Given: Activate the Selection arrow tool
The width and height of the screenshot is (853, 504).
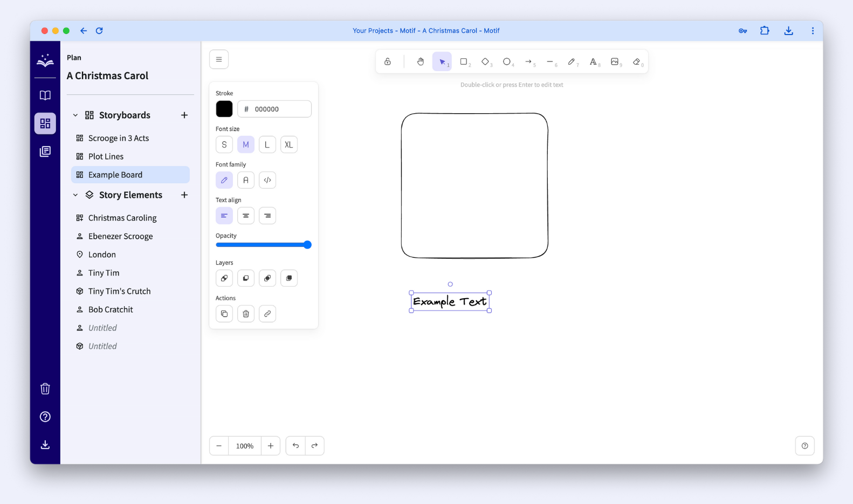Looking at the screenshot, I should [x=442, y=62].
